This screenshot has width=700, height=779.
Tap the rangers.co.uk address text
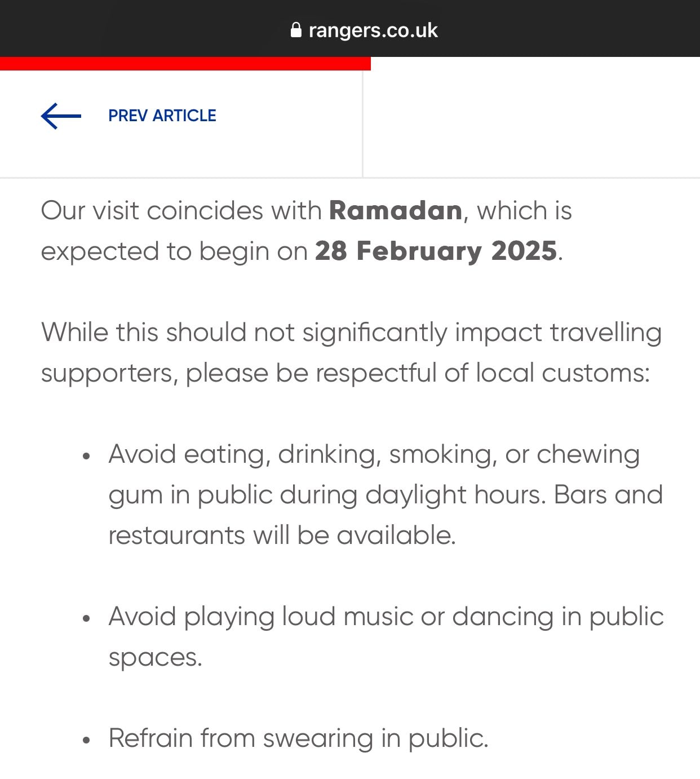pyautogui.click(x=373, y=30)
